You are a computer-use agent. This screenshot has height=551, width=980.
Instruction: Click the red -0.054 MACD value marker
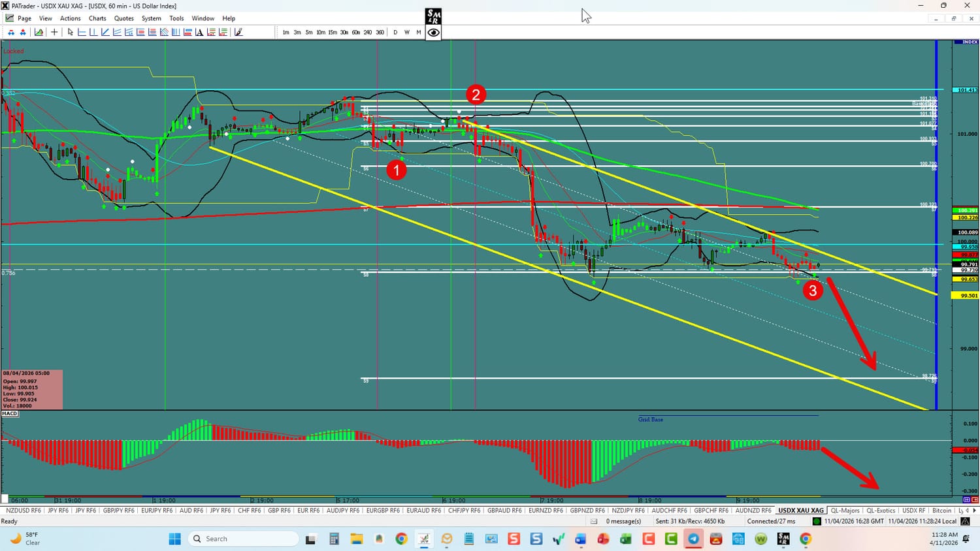[968, 450]
